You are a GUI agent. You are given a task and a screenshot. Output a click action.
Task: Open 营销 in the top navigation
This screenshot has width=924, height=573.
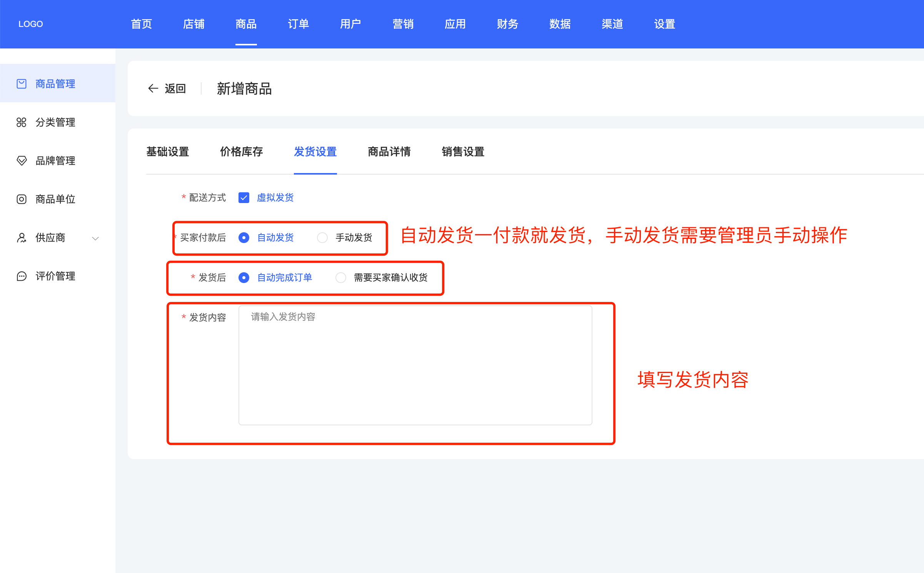click(403, 24)
